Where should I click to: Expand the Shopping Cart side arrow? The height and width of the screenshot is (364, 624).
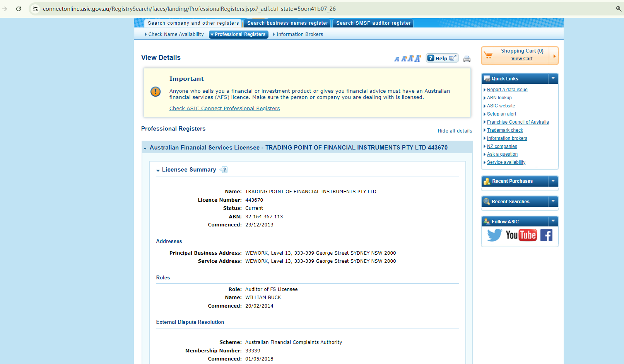[554, 56]
